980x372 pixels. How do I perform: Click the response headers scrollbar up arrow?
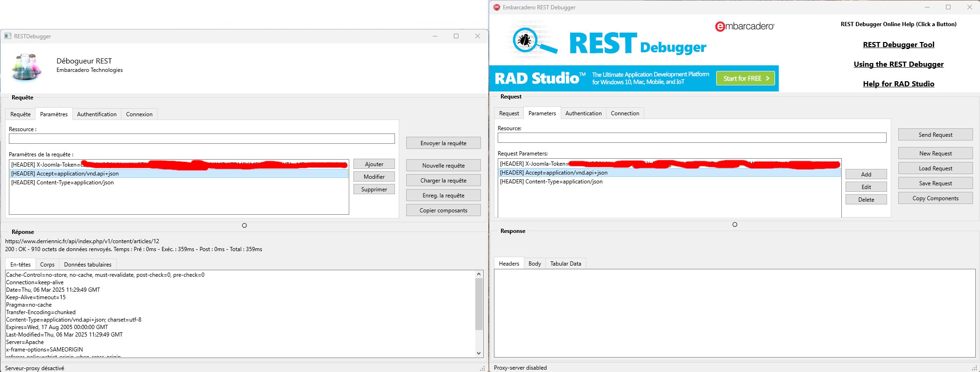[x=479, y=274]
